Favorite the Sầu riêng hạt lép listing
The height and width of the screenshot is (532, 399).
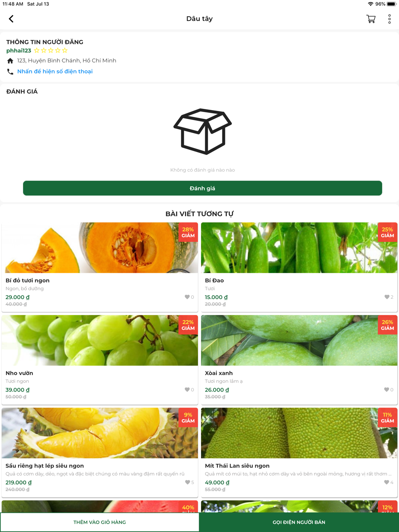click(x=187, y=482)
